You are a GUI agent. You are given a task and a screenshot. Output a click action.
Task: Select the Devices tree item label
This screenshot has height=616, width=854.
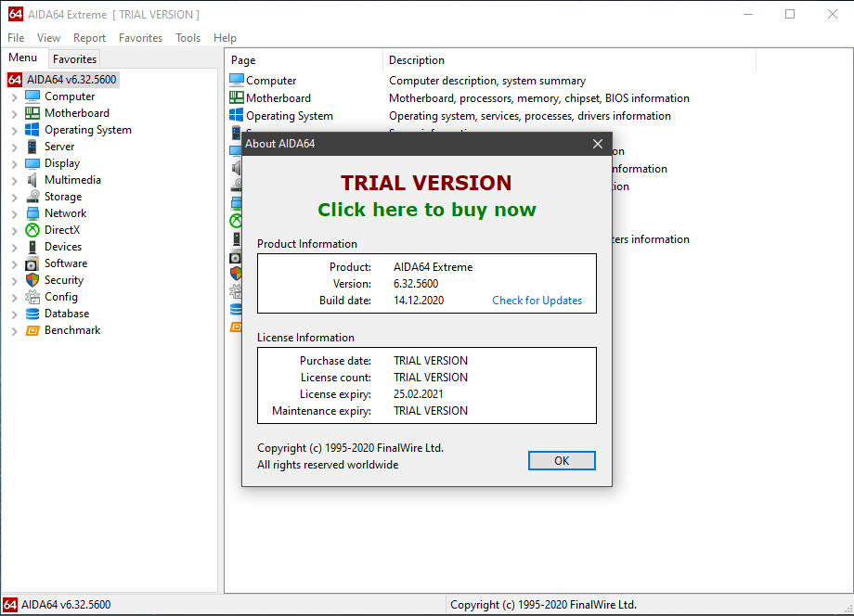(x=63, y=247)
